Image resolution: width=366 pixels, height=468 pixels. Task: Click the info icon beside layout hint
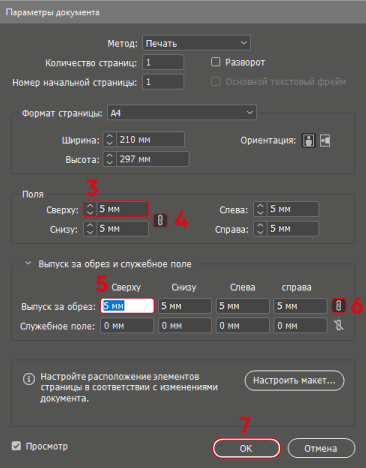pos(29,379)
